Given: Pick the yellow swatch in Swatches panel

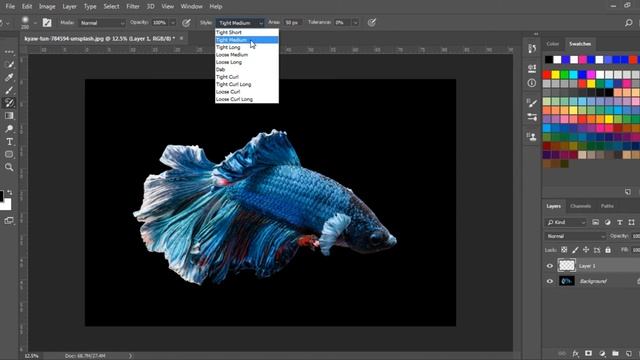Looking at the screenshot, I should click(x=556, y=75).
